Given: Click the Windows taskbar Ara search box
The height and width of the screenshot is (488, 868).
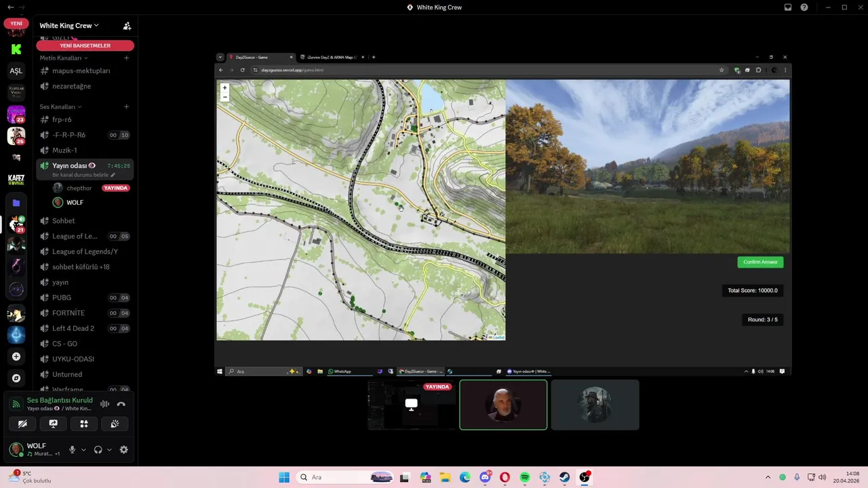Looking at the screenshot, I should (345, 477).
